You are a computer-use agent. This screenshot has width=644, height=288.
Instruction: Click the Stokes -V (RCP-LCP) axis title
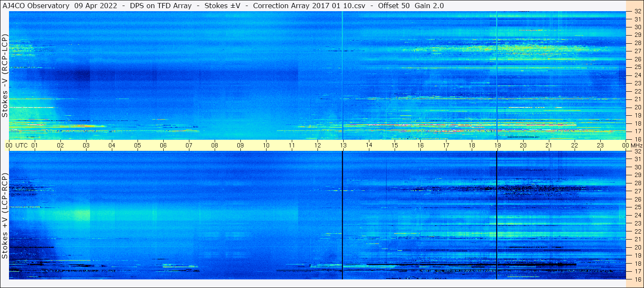pos(5,75)
